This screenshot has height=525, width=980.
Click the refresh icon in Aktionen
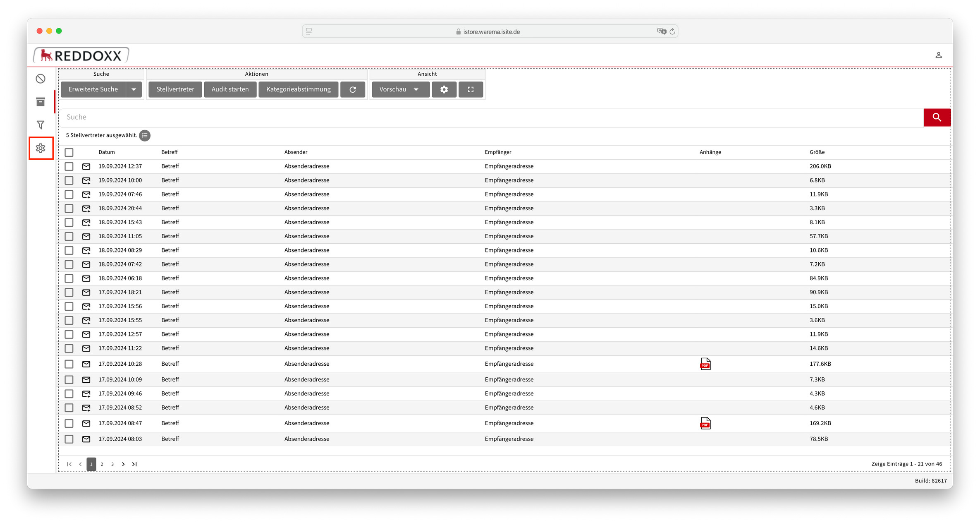353,89
